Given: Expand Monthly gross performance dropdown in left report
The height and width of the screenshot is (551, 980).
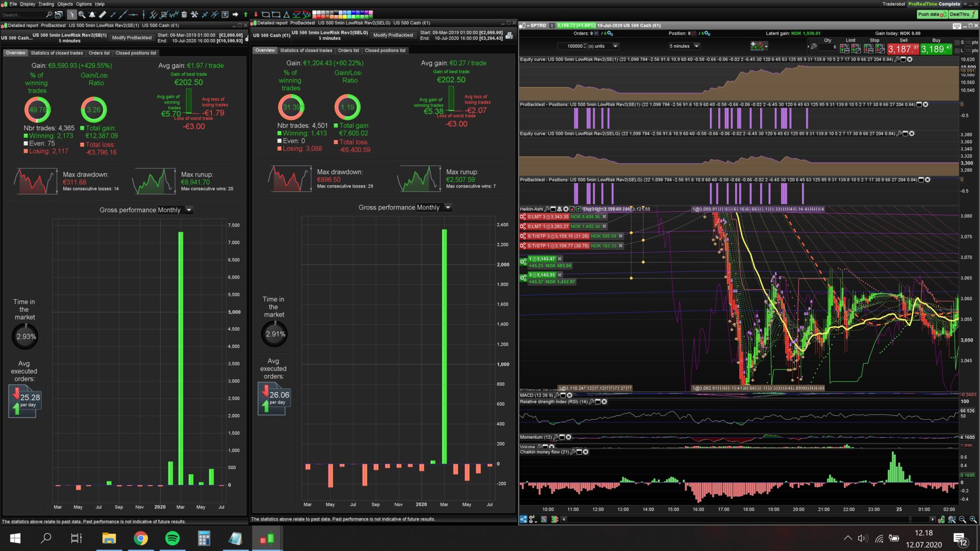Looking at the screenshot, I should point(189,210).
